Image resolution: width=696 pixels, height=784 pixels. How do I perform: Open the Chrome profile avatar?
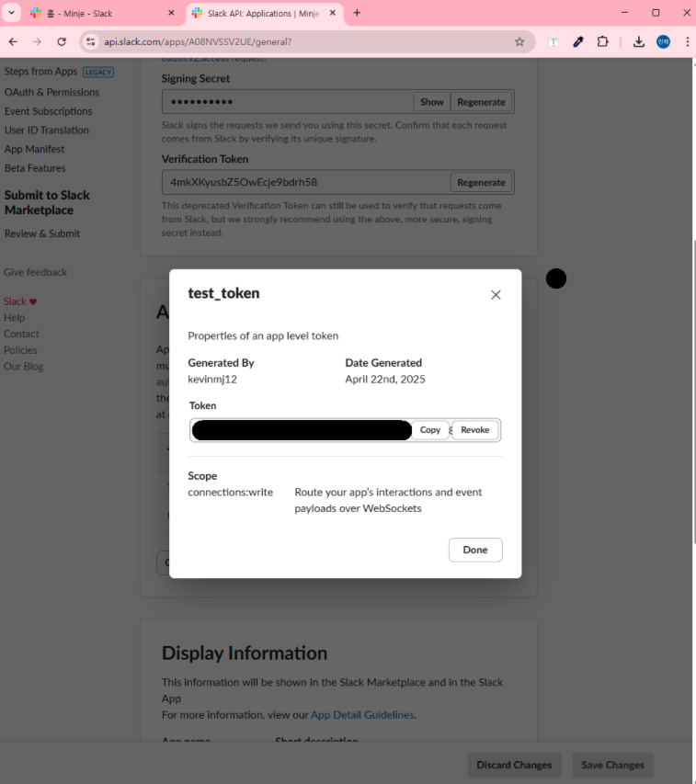click(x=663, y=42)
